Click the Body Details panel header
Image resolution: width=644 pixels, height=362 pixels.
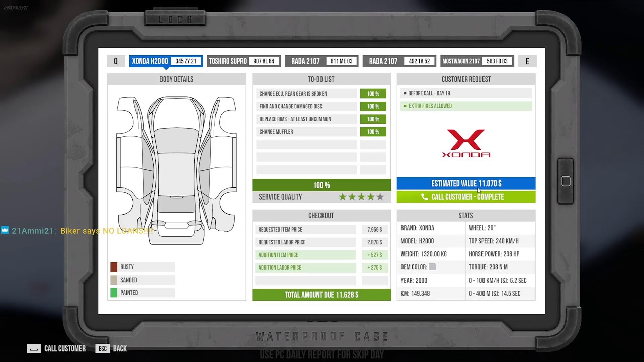(x=176, y=79)
